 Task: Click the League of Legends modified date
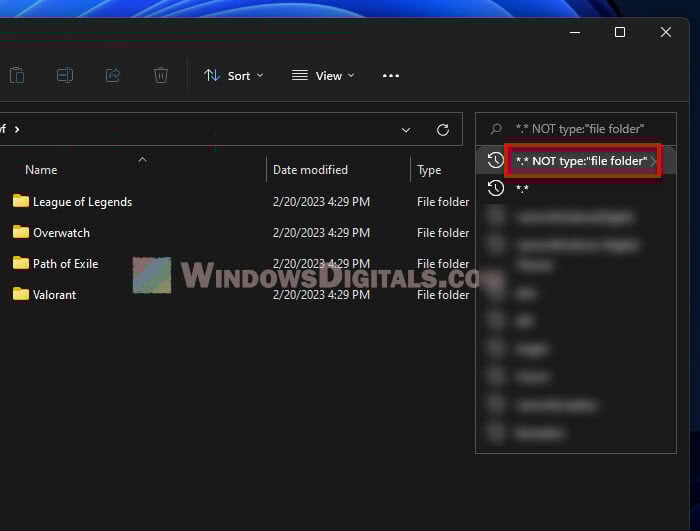pyautogui.click(x=321, y=202)
